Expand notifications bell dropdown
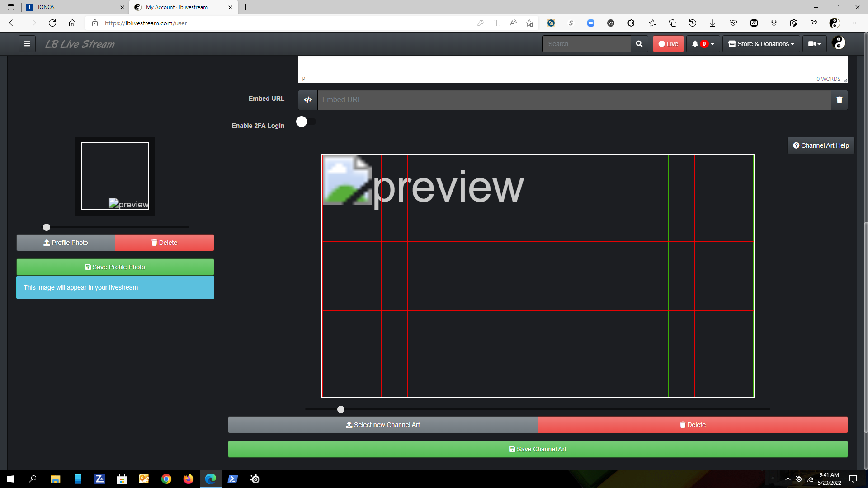Screen dimensions: 868x488 pos(703,44)
